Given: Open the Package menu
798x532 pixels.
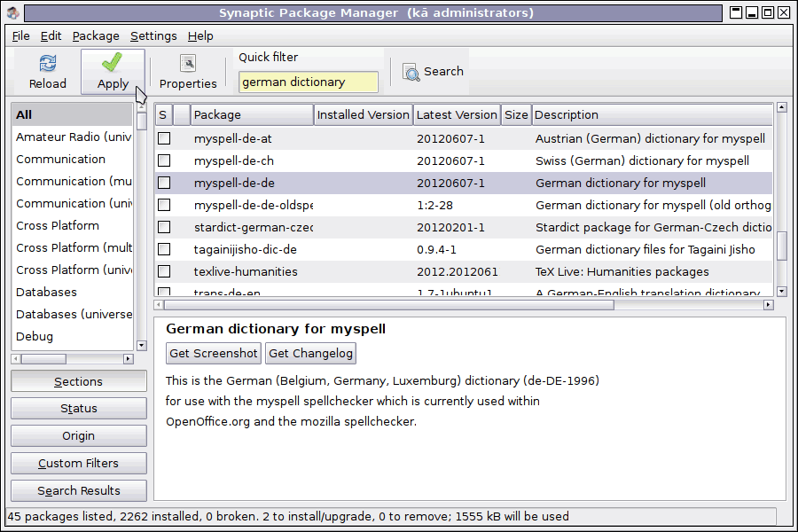Looking at the screenshot, I should point(96,36).
